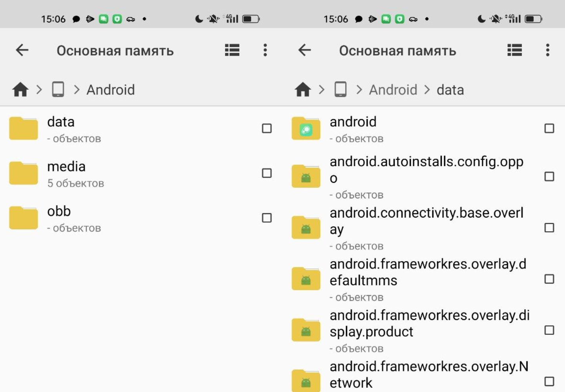Go back from left Android folder screen

tap(22, 50)
